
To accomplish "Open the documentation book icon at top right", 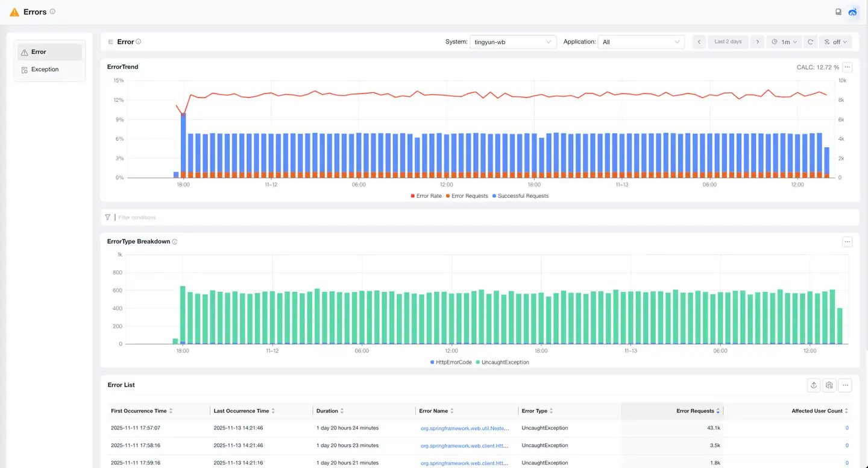I will pos(838,12).
